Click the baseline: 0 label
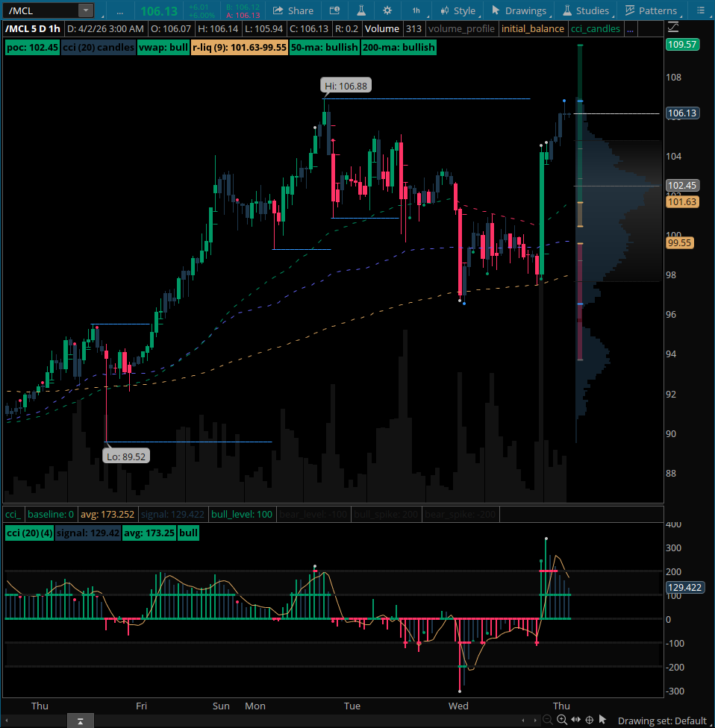Screen dimensions: 715x728 point(51,515)
